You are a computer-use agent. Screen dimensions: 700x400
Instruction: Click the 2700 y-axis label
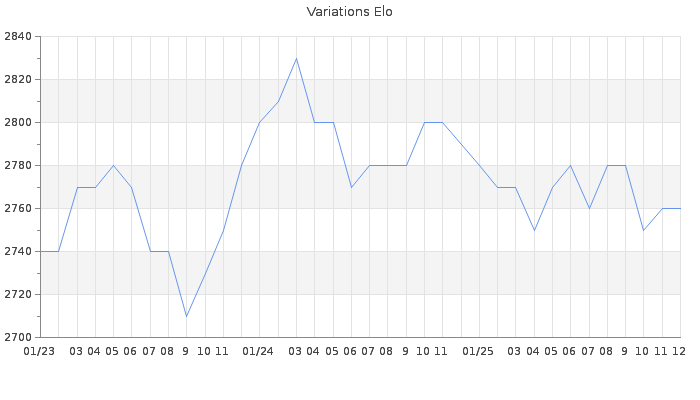pos(18,338)
